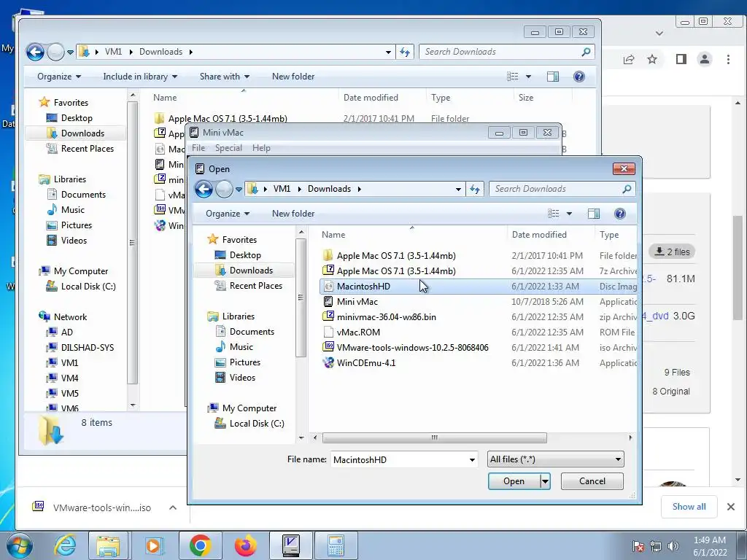Select VM4 under Network in Explorer window
The height and width of the screenshot is (560, 747).
(x=69, y=378)
